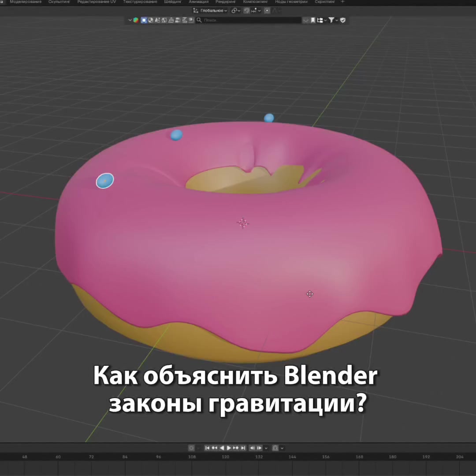Open the auto keyframing options dropdown
The image size is (476, 476).
[x=198, y=448]
